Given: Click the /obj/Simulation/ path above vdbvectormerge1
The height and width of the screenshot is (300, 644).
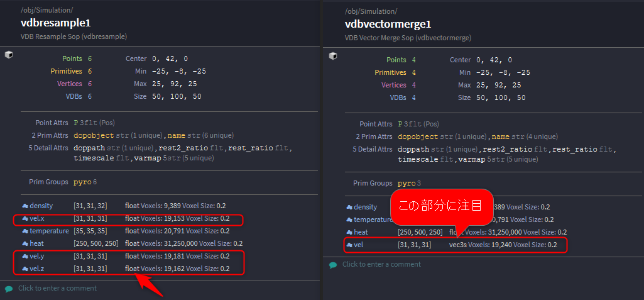Looking at the screenshot, I should coord(371,11).
